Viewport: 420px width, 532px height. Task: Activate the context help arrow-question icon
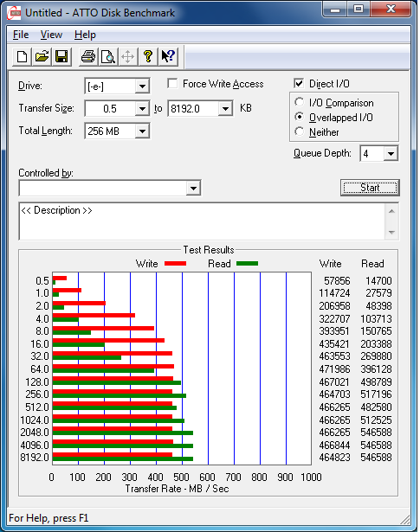tap(168, 56)
